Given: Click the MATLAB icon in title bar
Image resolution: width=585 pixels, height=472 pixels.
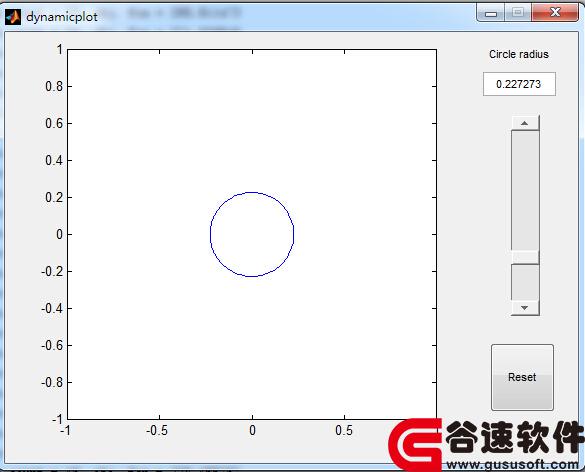Looking at the screenshot, I should click(x=13, y=17).
